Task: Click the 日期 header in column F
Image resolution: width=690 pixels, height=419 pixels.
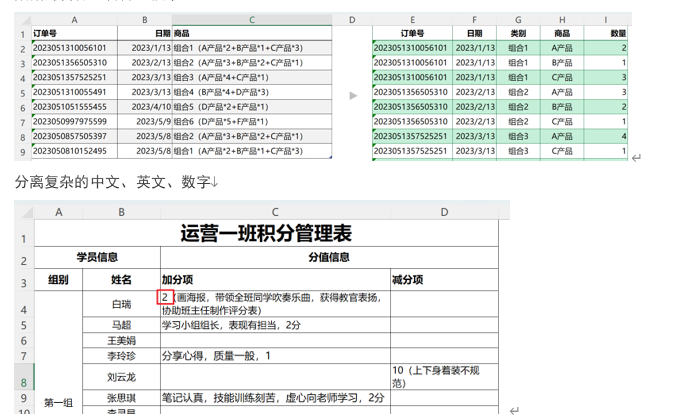Action: pyautogui.click(x=474, y=33)
